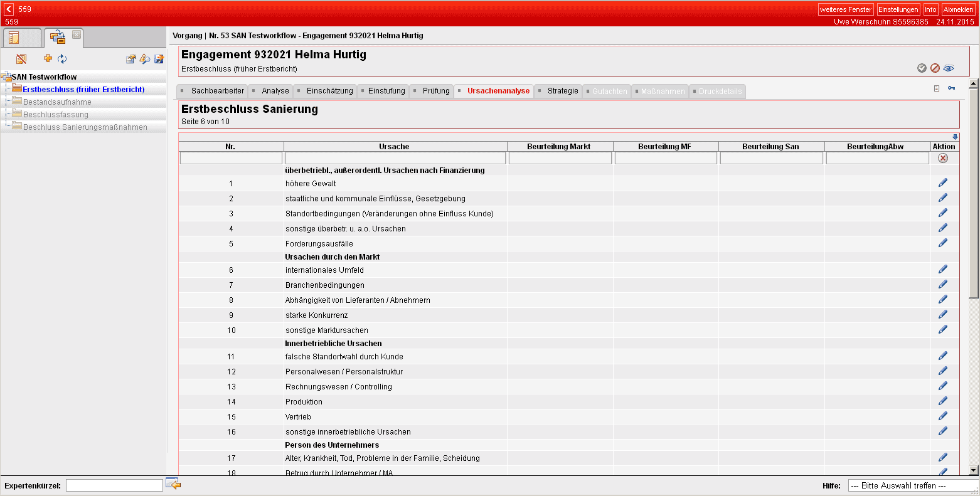Click the crossed-out documents icon
This screenshot has width=980, height=496.
pos(21,59)
